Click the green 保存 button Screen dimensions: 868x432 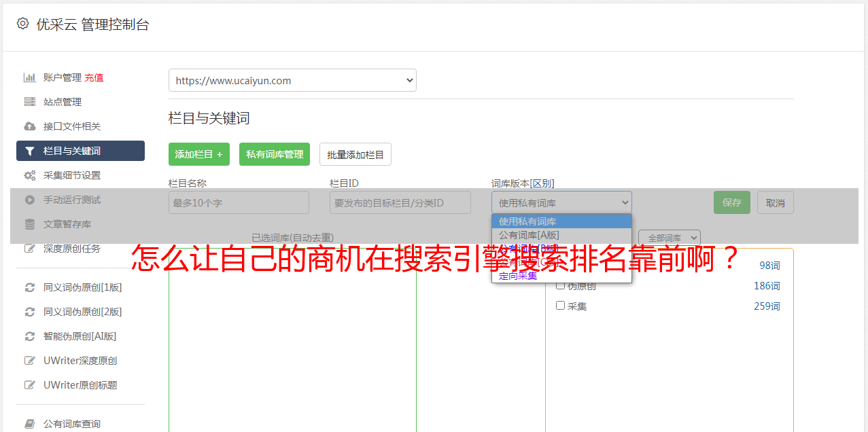tap(732, 202)
